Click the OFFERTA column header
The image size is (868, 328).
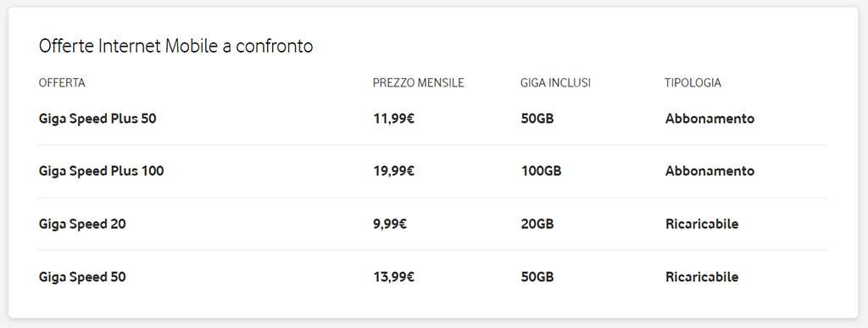62,83
